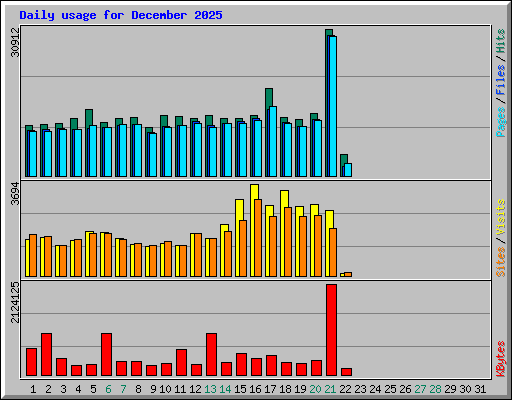Click day label 4 on the x-axis
The height and width of the screenshot is (400, 512).
point(78,389)
